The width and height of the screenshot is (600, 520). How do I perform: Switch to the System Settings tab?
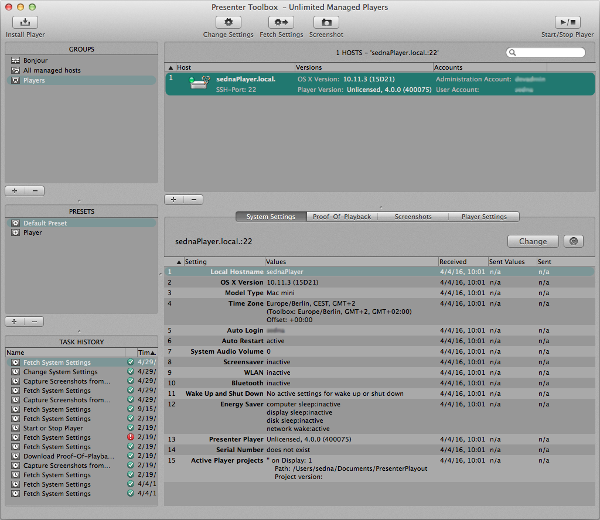[271, 217]
